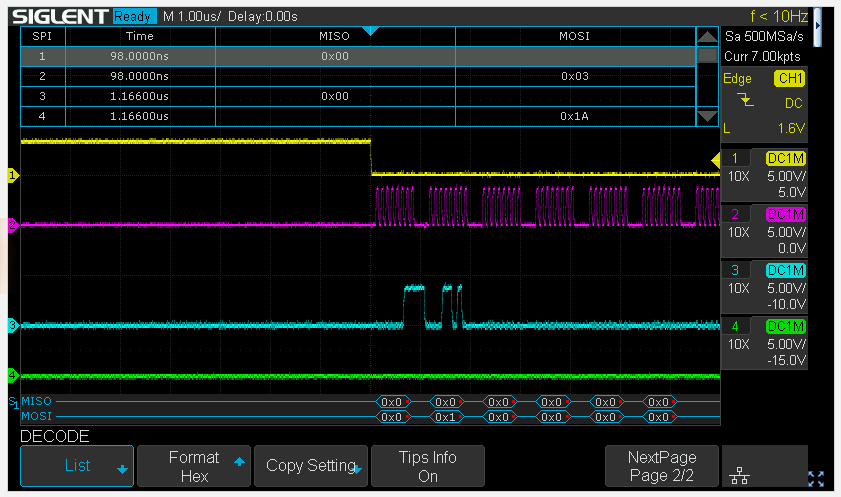Image resolution: width=841 pixels, height=497 pixels.
Task: Select the cyan channel 3 ground marker
Action: tap(12, 325)
